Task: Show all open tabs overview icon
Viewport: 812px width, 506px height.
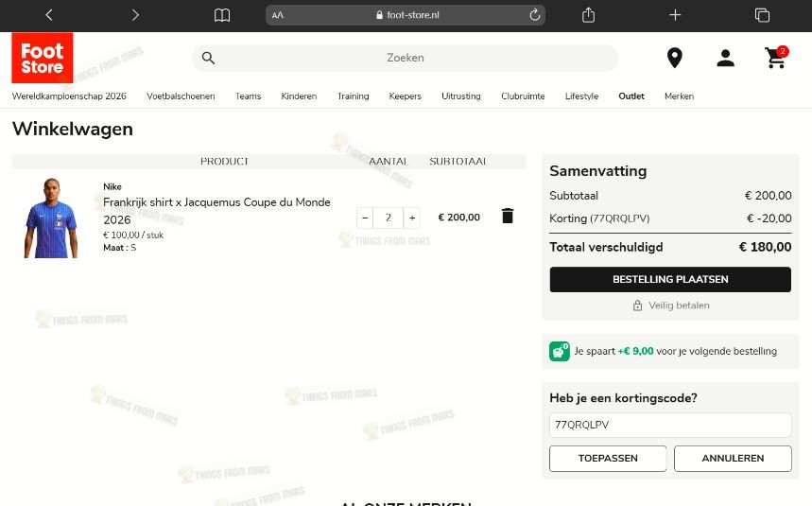Action: (762, 15)
